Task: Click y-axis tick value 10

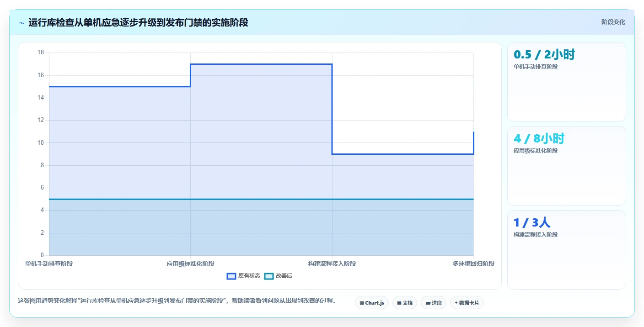Action: coord(41,142)
